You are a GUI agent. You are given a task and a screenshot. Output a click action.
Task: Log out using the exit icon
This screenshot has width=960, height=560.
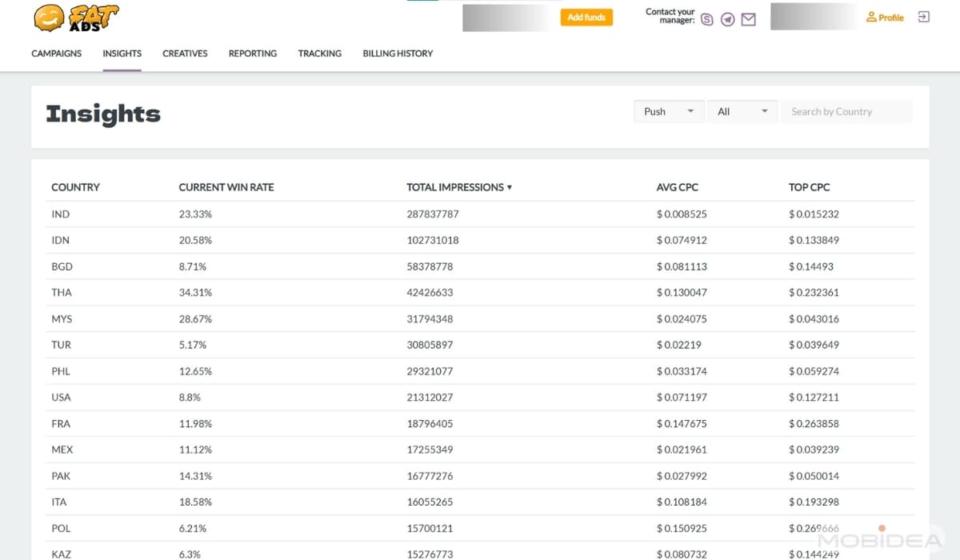[x=922, y=18]
